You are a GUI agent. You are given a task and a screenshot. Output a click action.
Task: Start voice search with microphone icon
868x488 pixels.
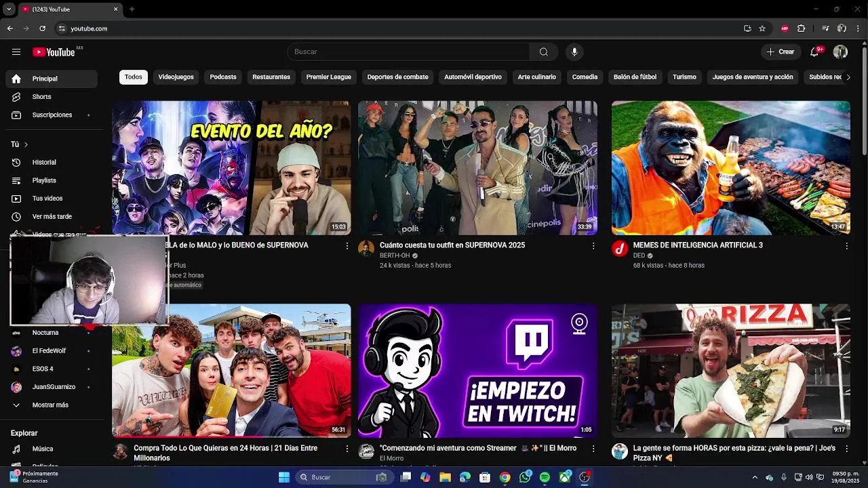(574, 52)
